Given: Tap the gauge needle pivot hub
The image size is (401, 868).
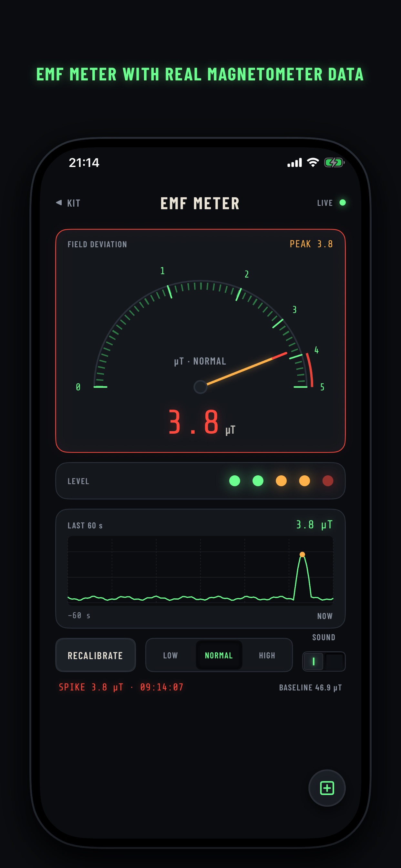Looking at the screenshot, I should [x=200, y=387].
